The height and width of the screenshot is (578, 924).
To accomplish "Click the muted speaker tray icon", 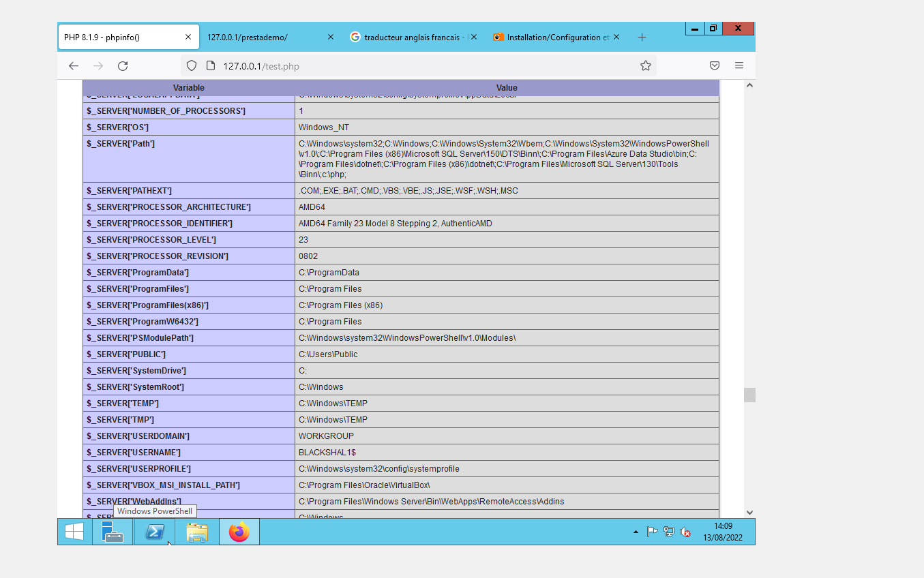I will tap(685, 532).
